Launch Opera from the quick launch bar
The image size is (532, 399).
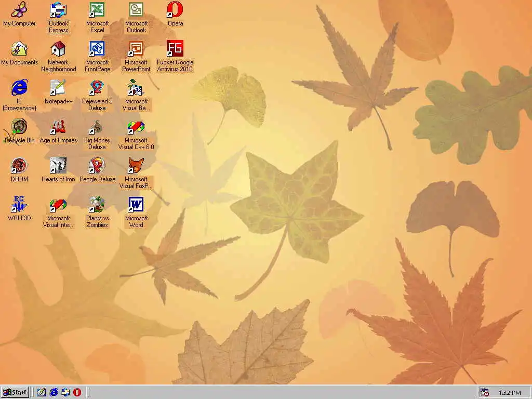(x=77, y=392)
